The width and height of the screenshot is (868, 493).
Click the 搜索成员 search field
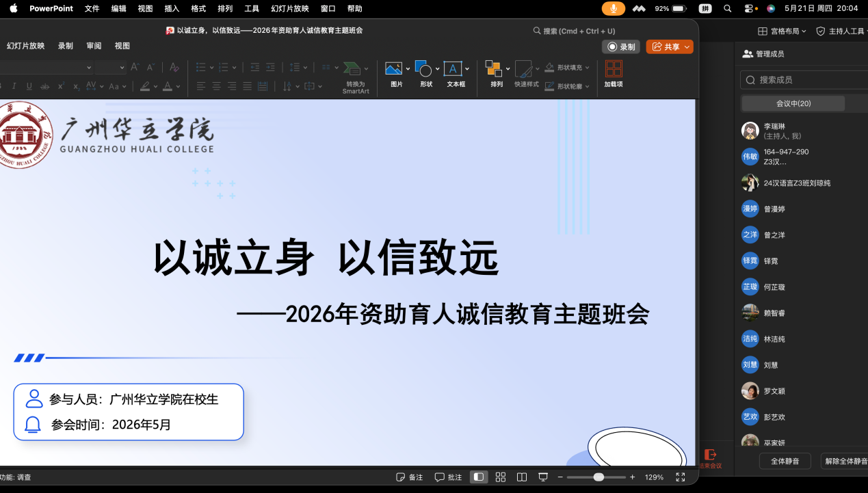coord(804,80)
